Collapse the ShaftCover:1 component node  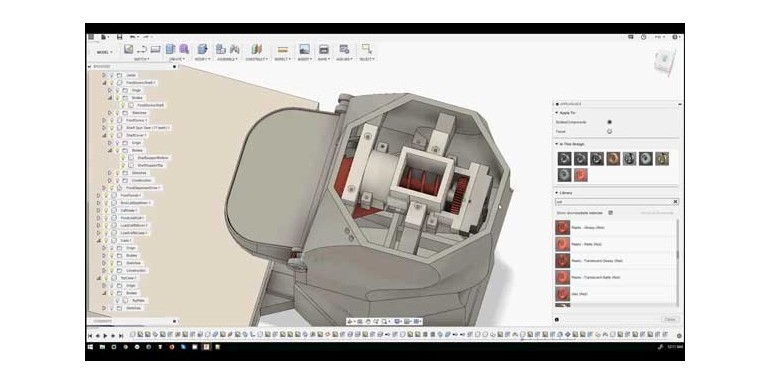click(104, 135)
